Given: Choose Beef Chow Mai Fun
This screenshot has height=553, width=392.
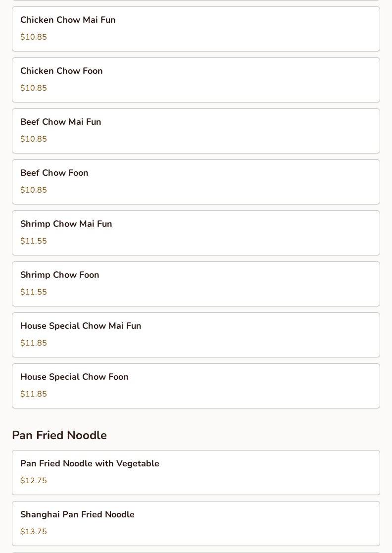Looking at the screenshot, I should tap(60, 122).
